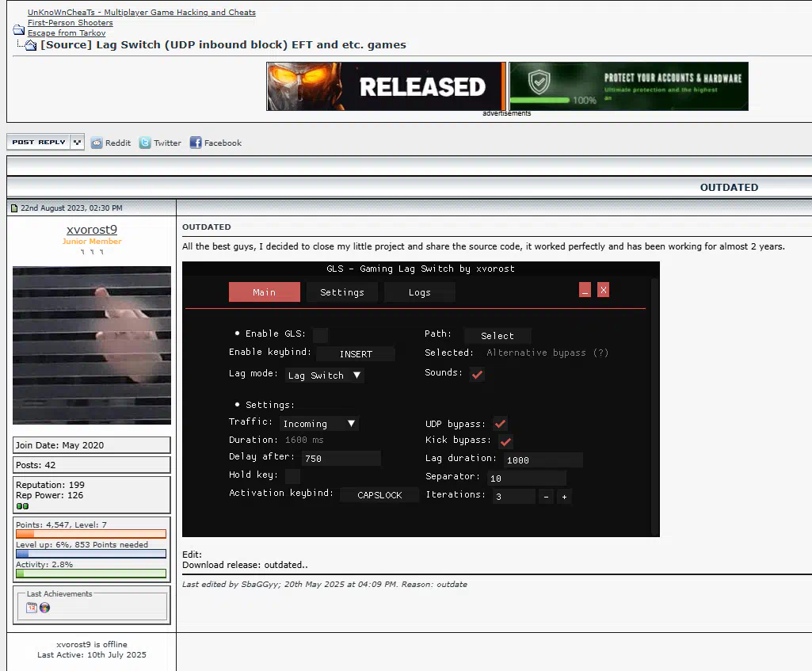
Task: Click the Download release: outdated.. text
Action: (245, 565)
